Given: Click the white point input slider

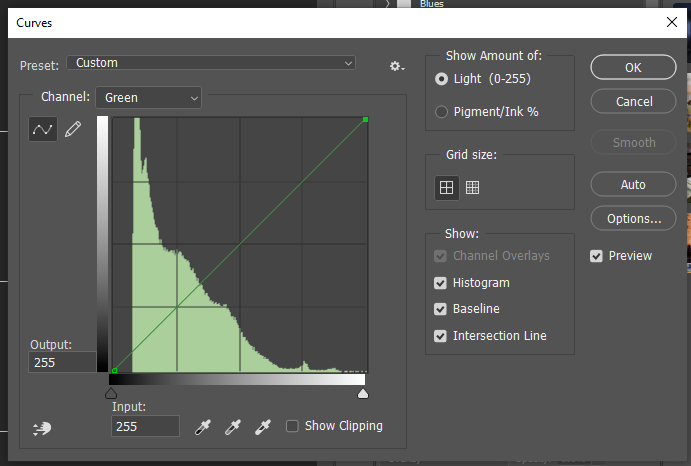Looking at the screenshot, I should [x=363, y=393].
